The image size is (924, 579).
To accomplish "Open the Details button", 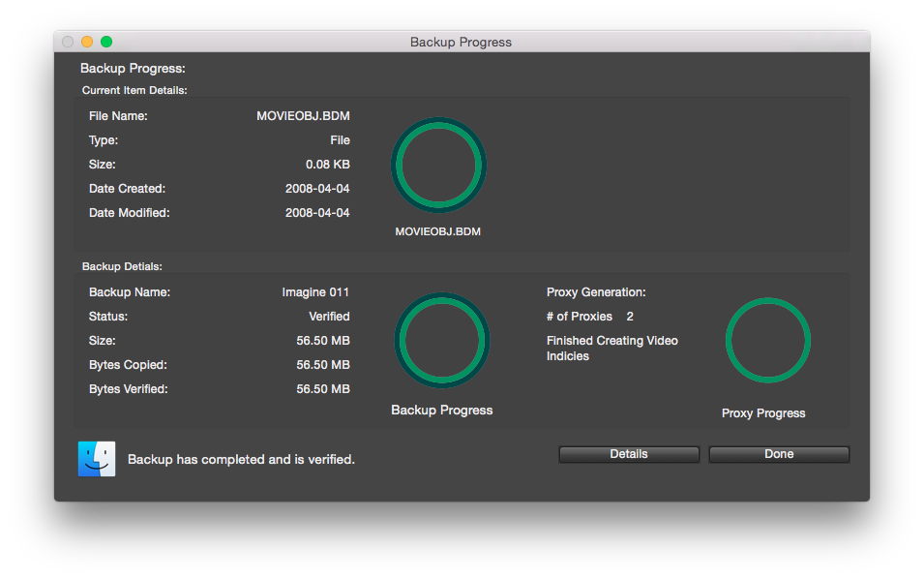I will [629, 454].
